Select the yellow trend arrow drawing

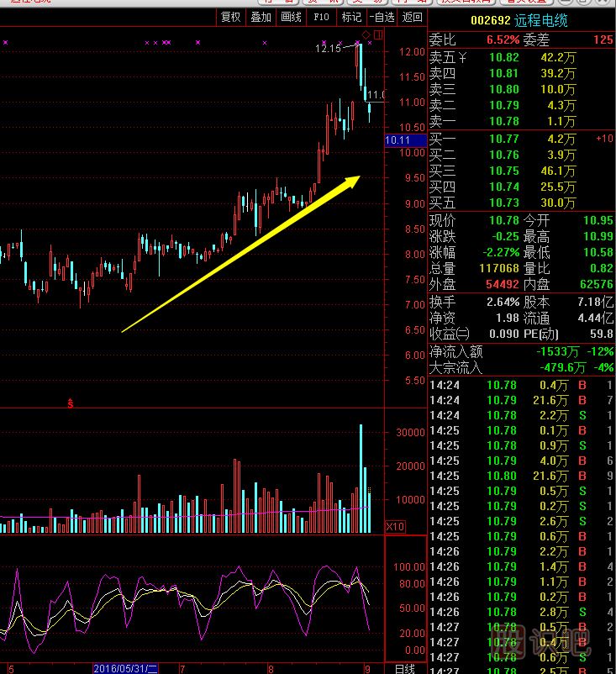240,254
